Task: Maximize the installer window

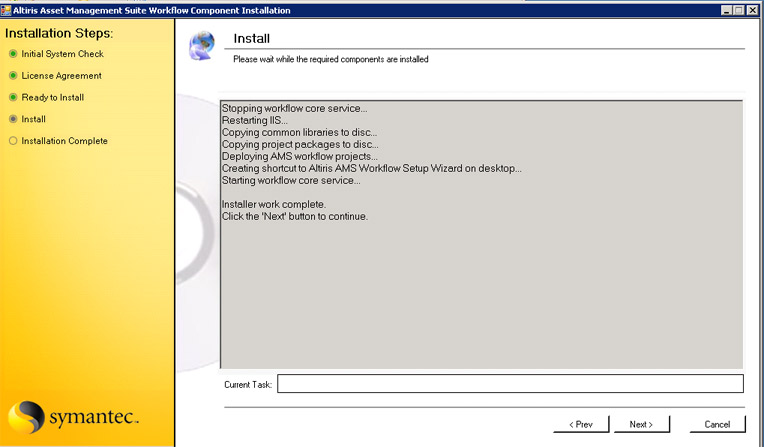Action: point(739,10)
